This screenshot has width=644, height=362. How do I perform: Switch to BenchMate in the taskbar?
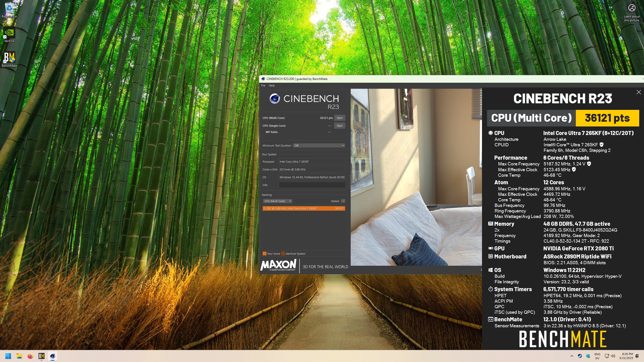(x=42, y=356)
